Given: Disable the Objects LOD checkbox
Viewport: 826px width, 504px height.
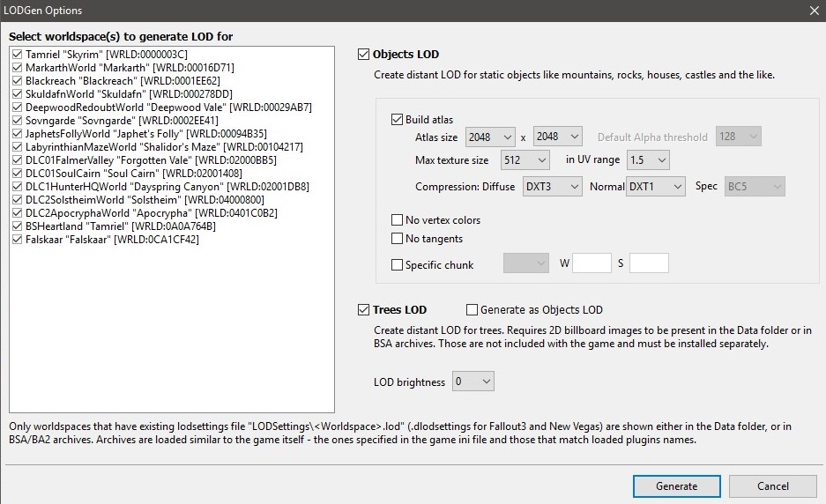Looking at the screenshot, I should pos(363,55).
